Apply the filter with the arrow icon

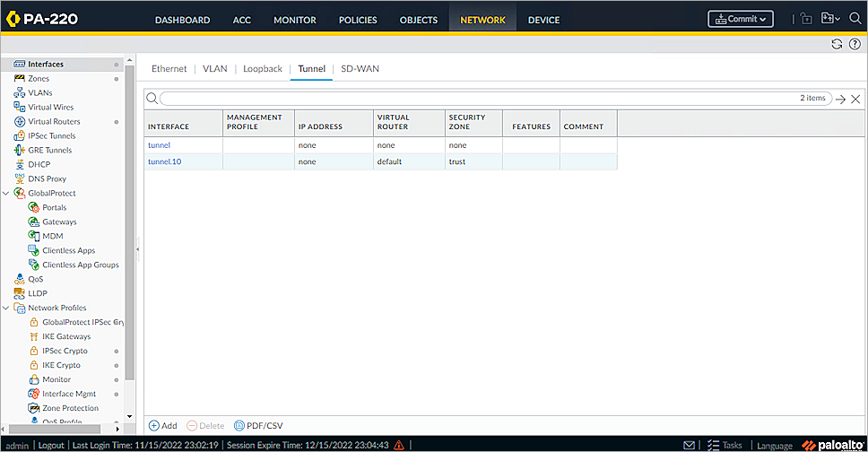840,100
